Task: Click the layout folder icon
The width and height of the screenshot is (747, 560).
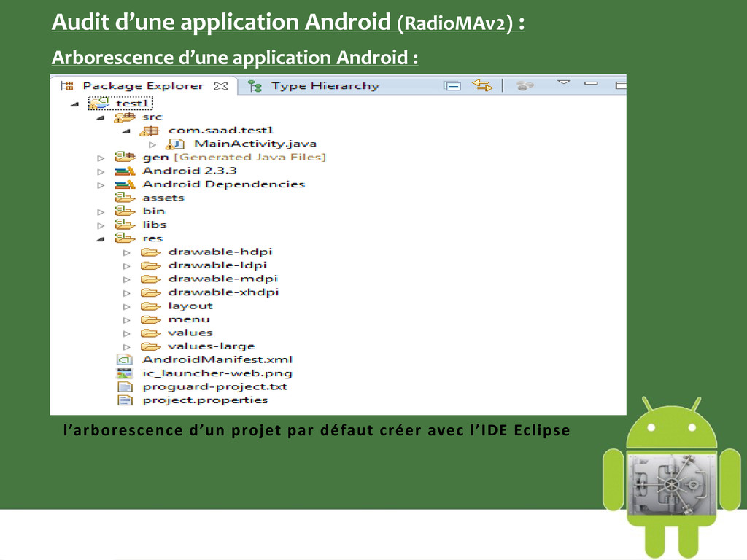Action: coord(150,306)
